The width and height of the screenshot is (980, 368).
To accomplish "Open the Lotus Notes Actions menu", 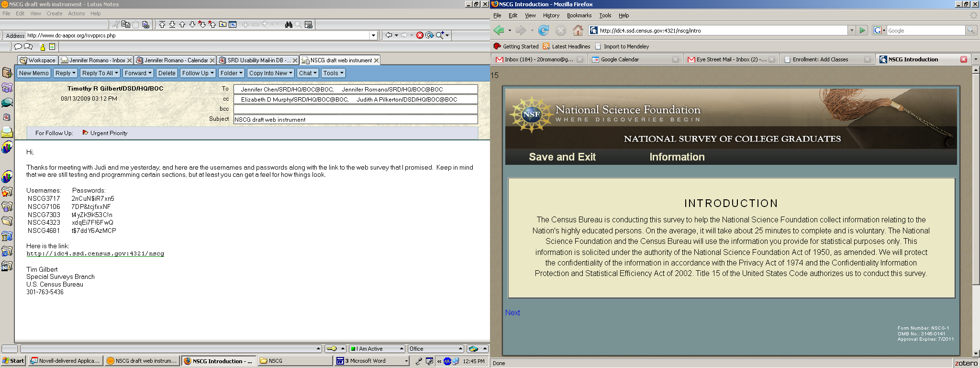I will (76, 13).
